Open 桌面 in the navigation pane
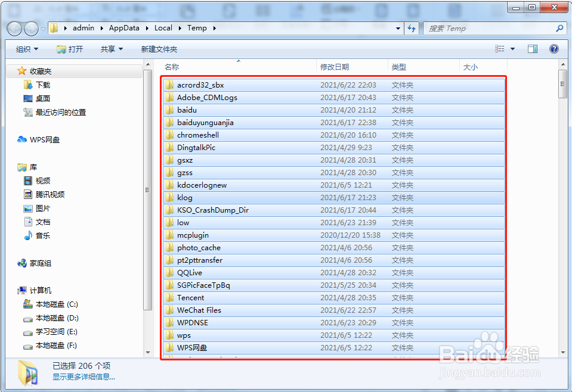 (x=37, y=99)
